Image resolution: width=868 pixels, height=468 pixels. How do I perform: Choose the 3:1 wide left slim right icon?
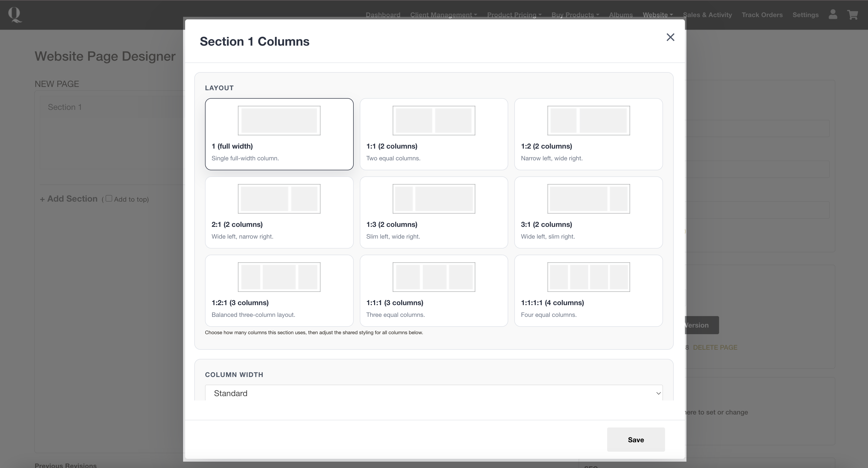[588, 199]
